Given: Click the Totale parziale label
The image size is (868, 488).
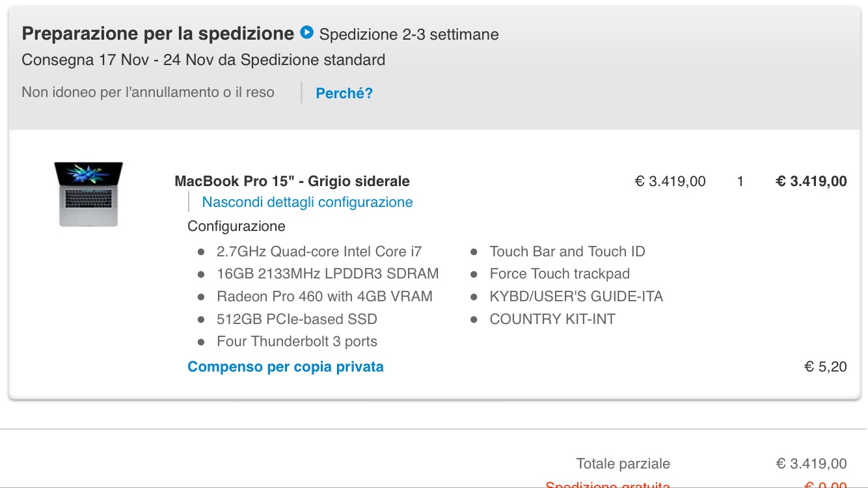Looking at the screenshot, I should (x=623, y=464).
